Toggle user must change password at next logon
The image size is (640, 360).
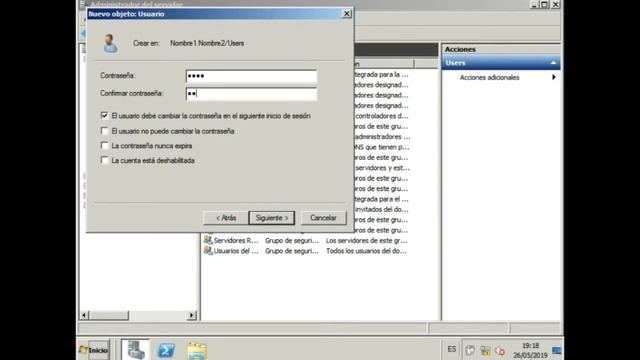tap(104, 116)
